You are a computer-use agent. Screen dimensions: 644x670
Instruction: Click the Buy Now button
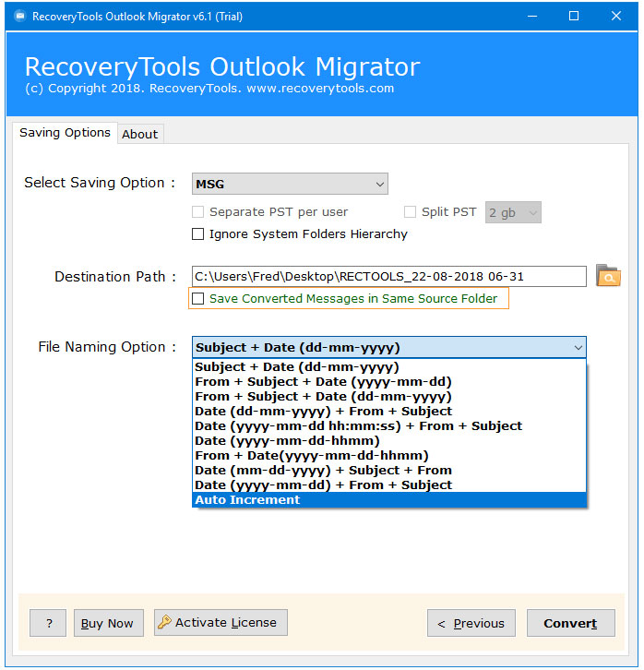click(109, 623)
